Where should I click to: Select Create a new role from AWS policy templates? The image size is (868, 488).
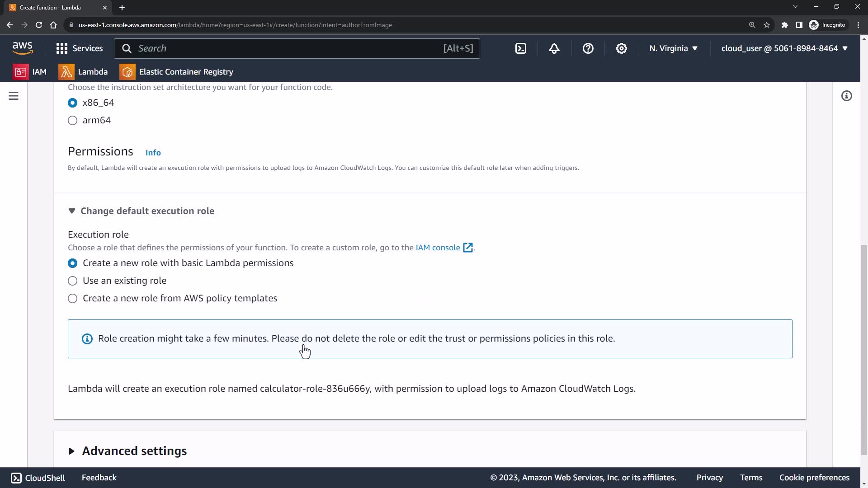pos(72,298)
